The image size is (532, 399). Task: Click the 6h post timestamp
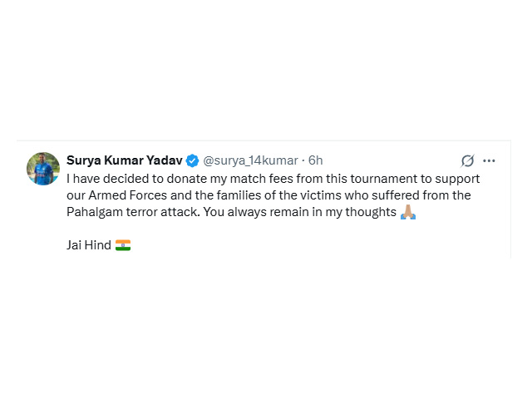pyautogui.click(x=315, y=160)
